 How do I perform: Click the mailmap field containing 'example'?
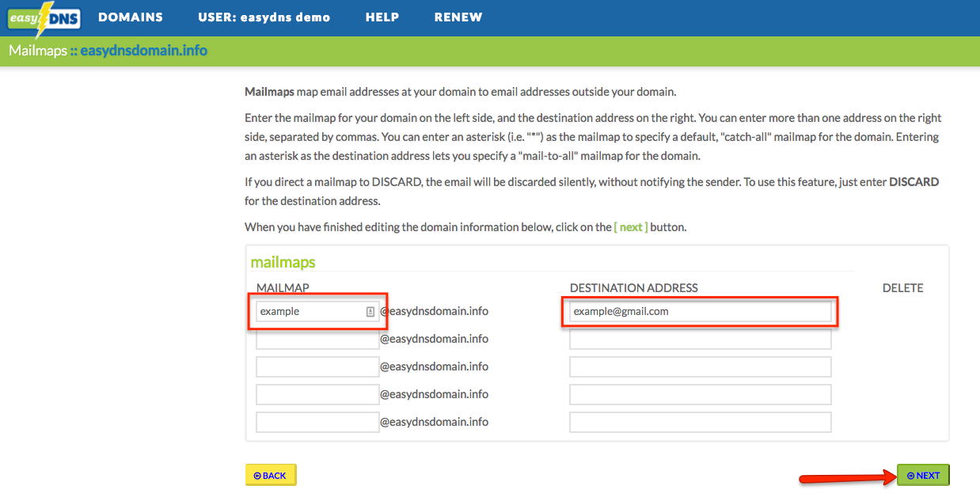(x=313, y=311)
